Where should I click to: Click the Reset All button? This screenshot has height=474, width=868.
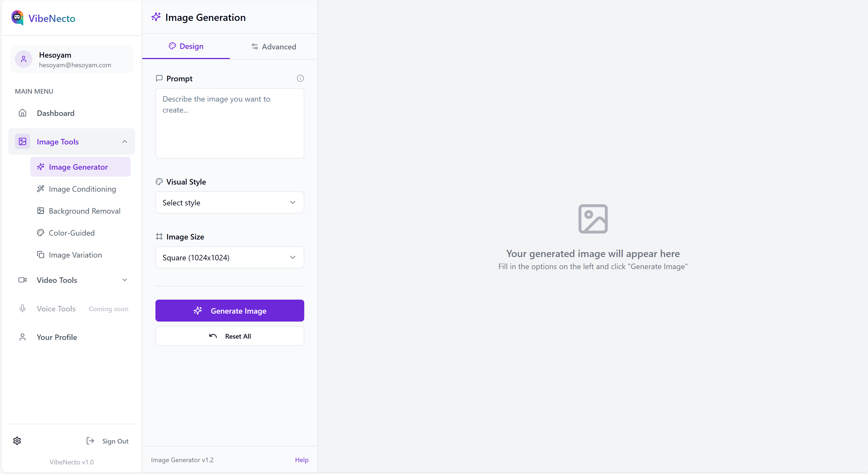(x=230, y=336)
